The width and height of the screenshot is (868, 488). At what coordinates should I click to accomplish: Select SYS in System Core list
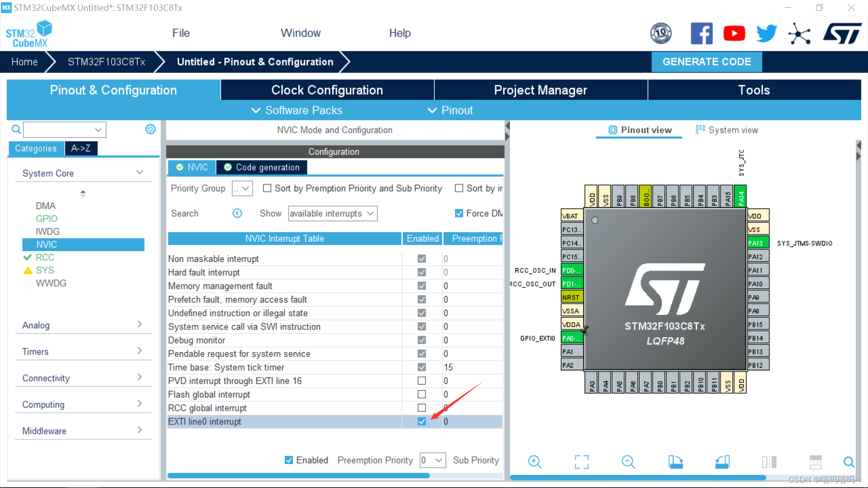coord(45,270)
